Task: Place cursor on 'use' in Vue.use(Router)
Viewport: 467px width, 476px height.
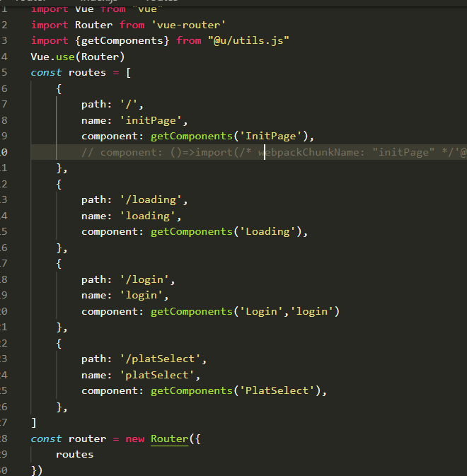Action: [65, 57]
